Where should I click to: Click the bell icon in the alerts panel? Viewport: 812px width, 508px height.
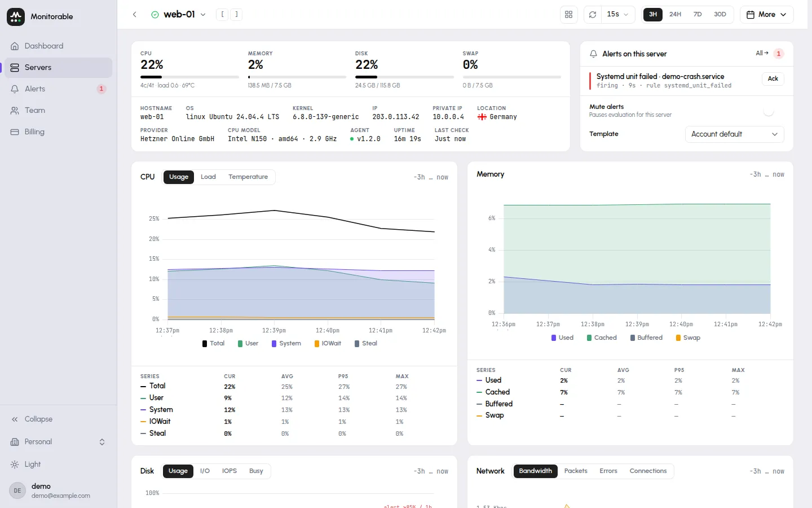[x=593, y=54]
